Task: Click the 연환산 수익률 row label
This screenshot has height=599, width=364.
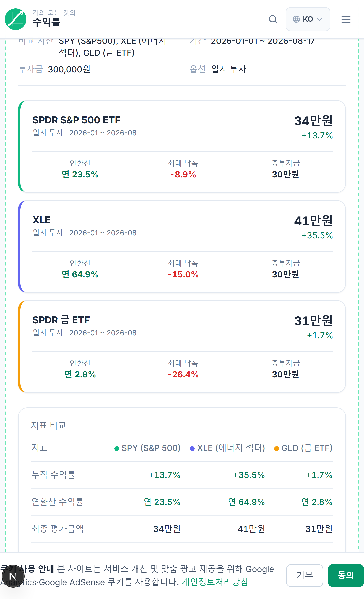Action: click(x=58, y=502)
